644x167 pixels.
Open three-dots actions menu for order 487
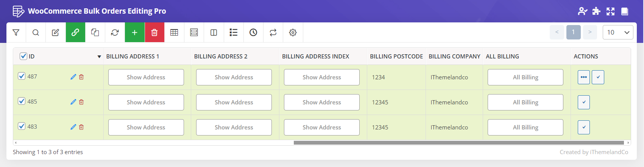coord(583,77)
